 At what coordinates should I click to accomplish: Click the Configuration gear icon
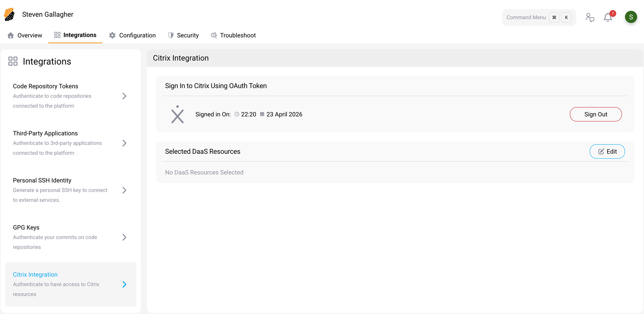[112, 35]
